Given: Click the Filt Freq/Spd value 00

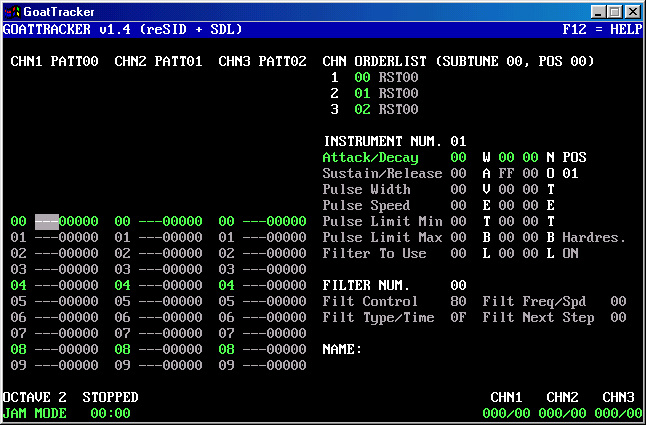Looking at the screenshot, I should pos(618,301).
